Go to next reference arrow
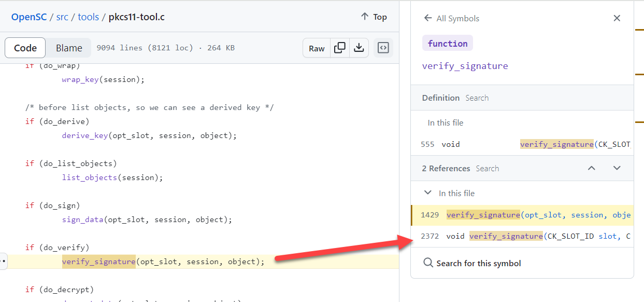This screenshot has height=302, width=644. click(617, 168)
